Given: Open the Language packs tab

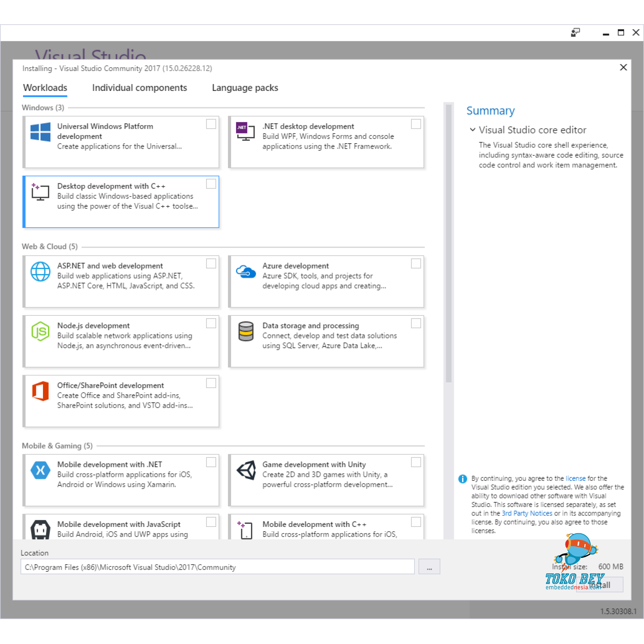Looking at the screenshot, I should pos(245,88).
